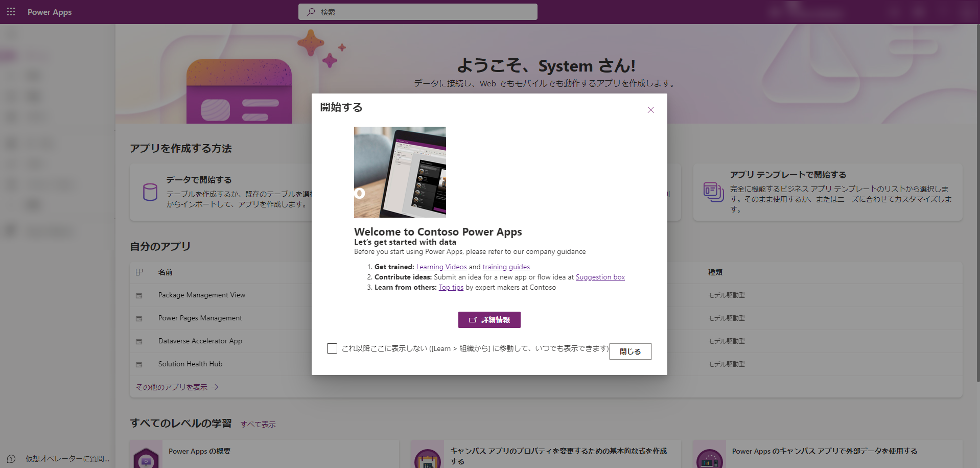Click the Power Apps title in the header
Screen dimensions: 980x468
pyautogui.click(x=50, y=12)
